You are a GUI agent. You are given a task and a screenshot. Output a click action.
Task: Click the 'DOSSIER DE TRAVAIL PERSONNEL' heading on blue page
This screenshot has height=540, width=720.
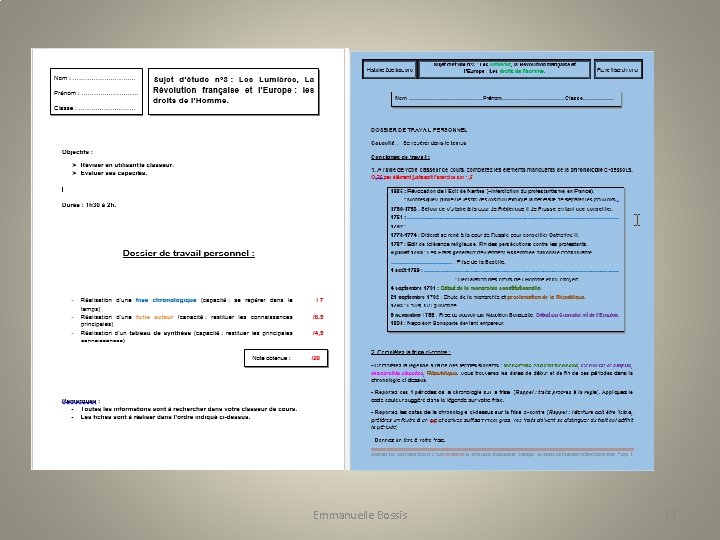[x=419, y=130]
